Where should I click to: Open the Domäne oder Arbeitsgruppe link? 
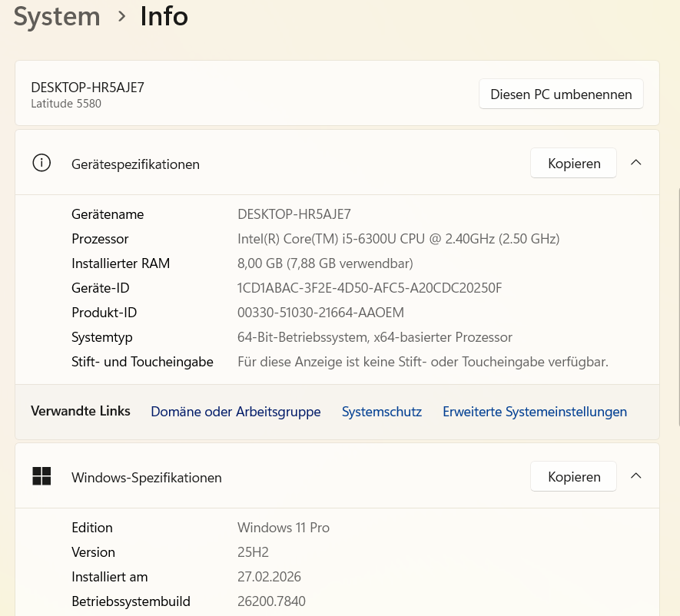pos(235,412)
